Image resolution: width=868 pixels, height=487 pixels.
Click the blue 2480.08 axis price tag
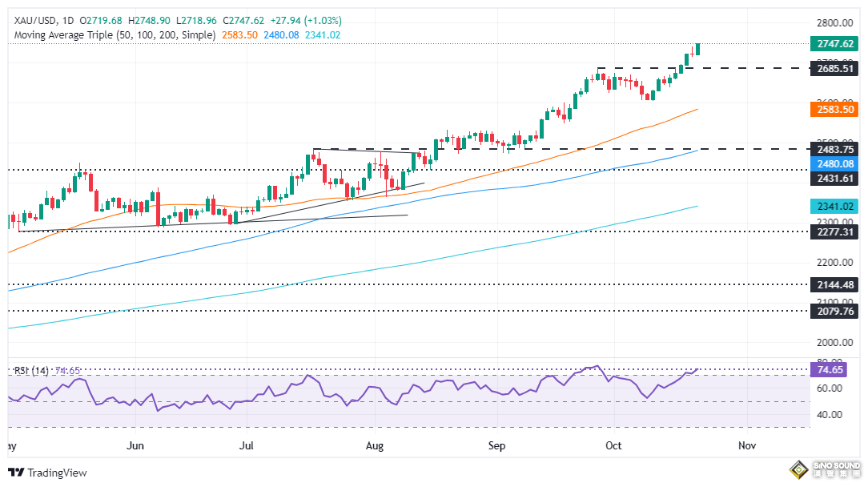[x=834, y=163]
